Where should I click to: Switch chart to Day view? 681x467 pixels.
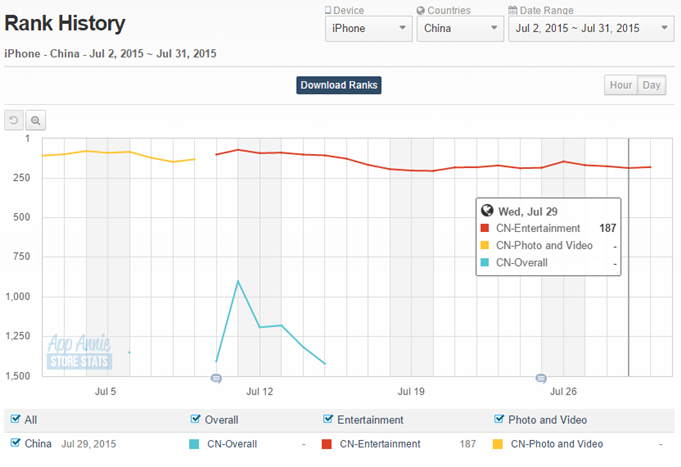click(x=652, y=85)
